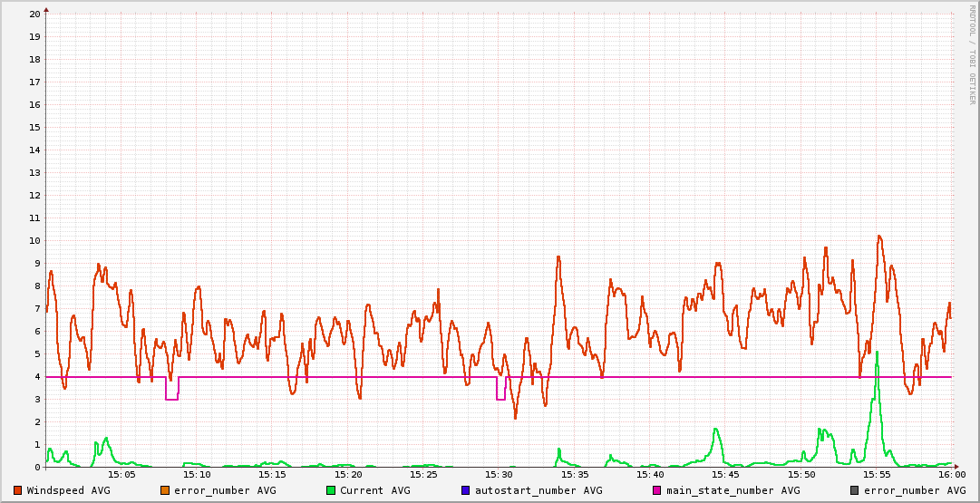Viewport: 980px width, 503px height.
Task: Click the blue autostart_number legend swatch
Action: click(466, 490)
